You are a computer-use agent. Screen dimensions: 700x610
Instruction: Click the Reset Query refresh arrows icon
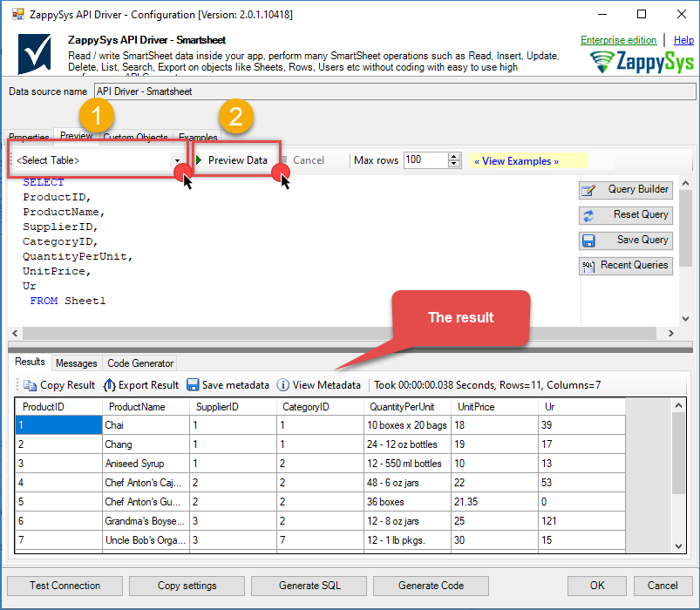pyautogui.click(x=588, y=215)
